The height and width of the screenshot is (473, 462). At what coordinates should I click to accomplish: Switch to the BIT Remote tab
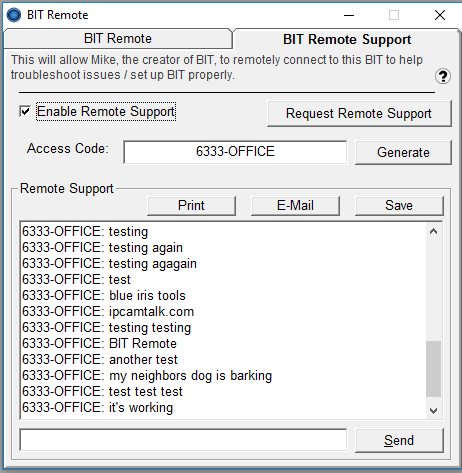[118, 39]
